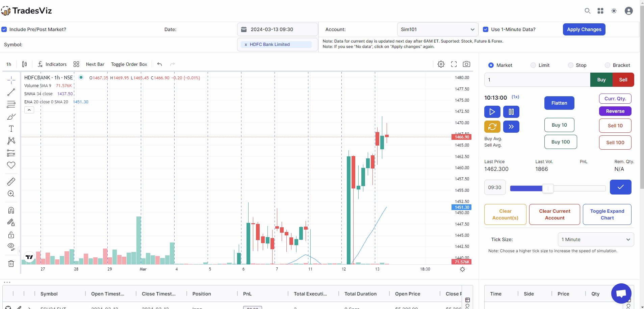Play the simulation

(492, 112)
